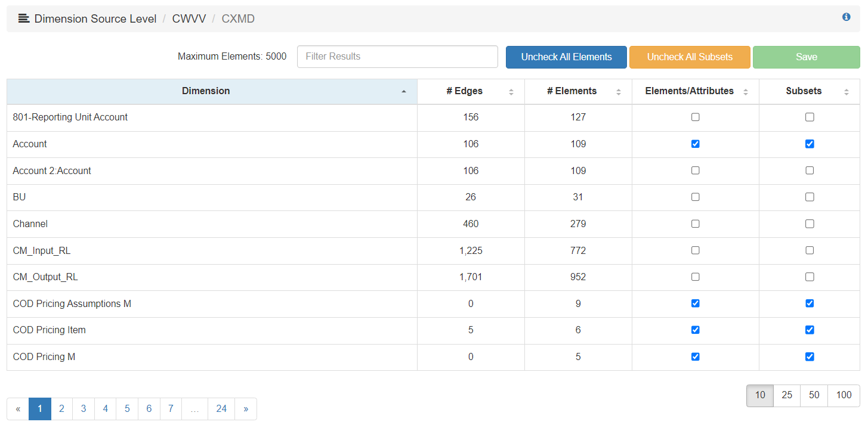Open the CWVV breadcrumb link
The image size is (868, 431).
189,18
